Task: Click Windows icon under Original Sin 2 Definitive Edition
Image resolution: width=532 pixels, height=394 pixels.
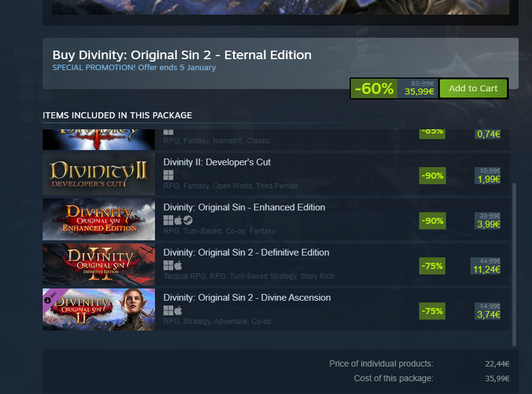Action: [168, 265]
